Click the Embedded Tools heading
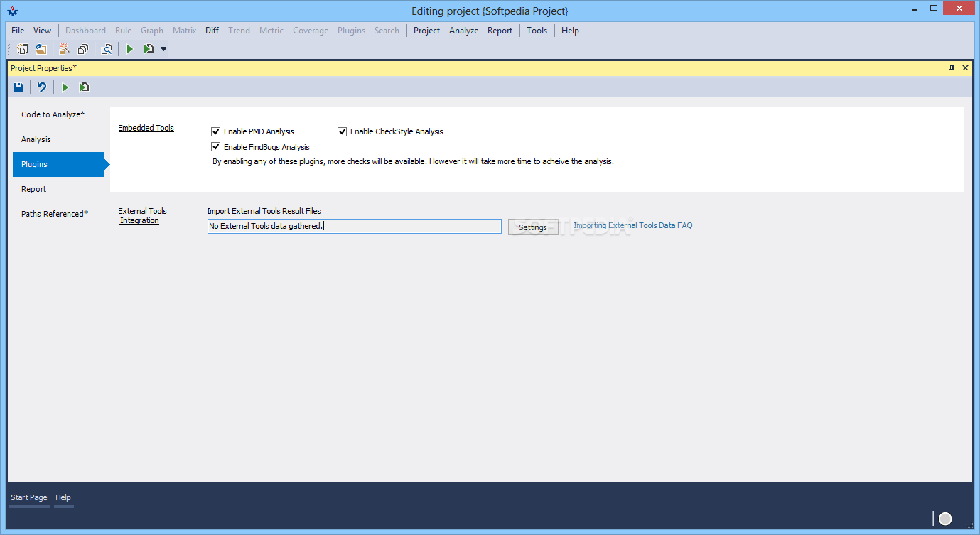Screen dimensions: 980x535 click(x=146, y=128)
